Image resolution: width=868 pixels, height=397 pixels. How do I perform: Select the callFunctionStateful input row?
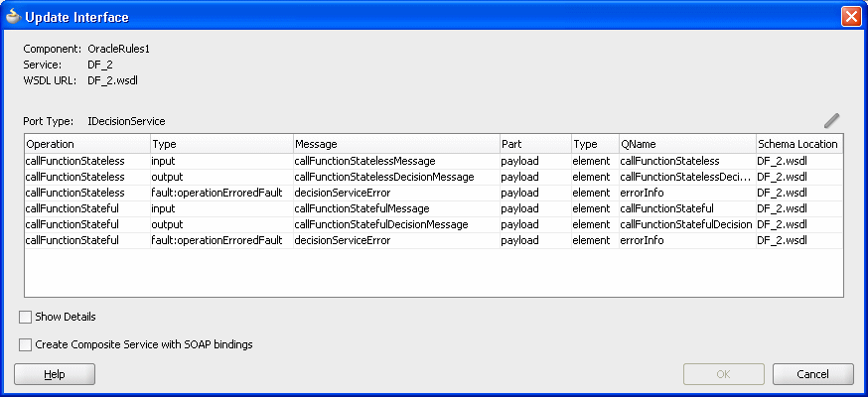(x=433, y=209)
